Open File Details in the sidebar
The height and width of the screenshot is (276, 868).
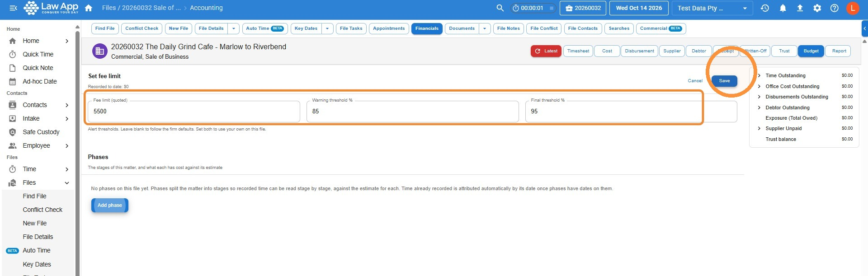[38, 237]
